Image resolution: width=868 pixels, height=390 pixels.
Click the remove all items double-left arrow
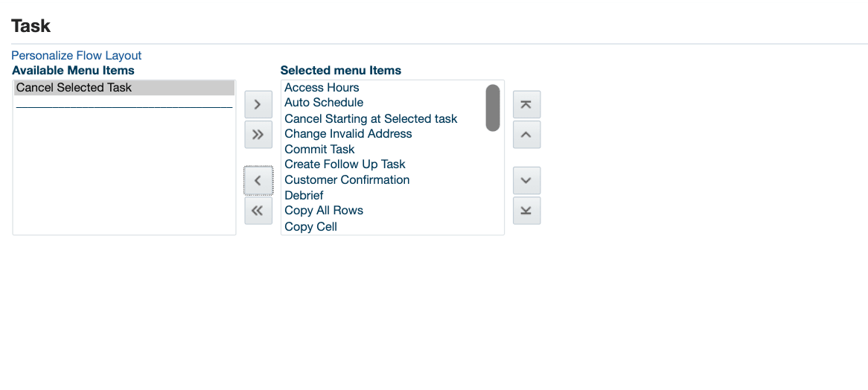[x=258, y=211]
